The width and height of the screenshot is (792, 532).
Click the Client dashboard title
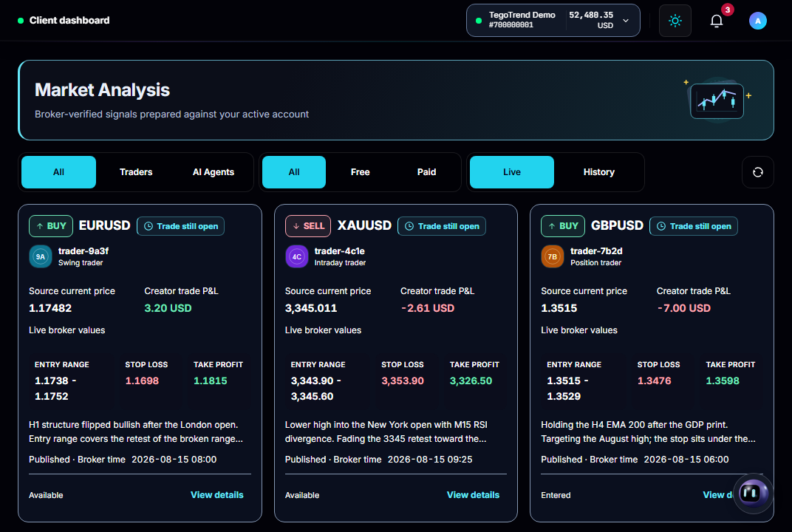(69, 21)
